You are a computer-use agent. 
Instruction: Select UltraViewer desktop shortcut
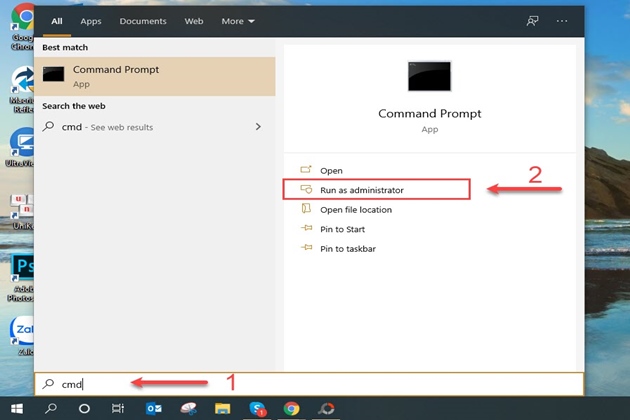[20, 147]
